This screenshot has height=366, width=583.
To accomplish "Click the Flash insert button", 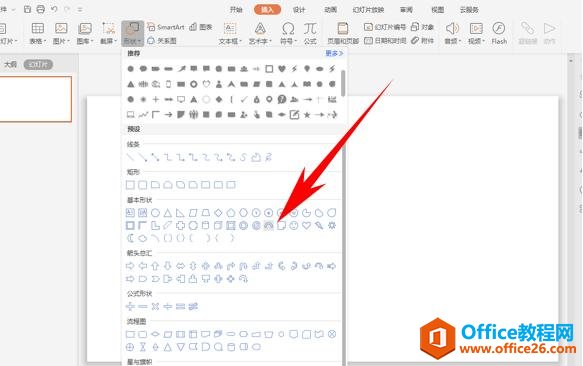I will pos(499,33).
